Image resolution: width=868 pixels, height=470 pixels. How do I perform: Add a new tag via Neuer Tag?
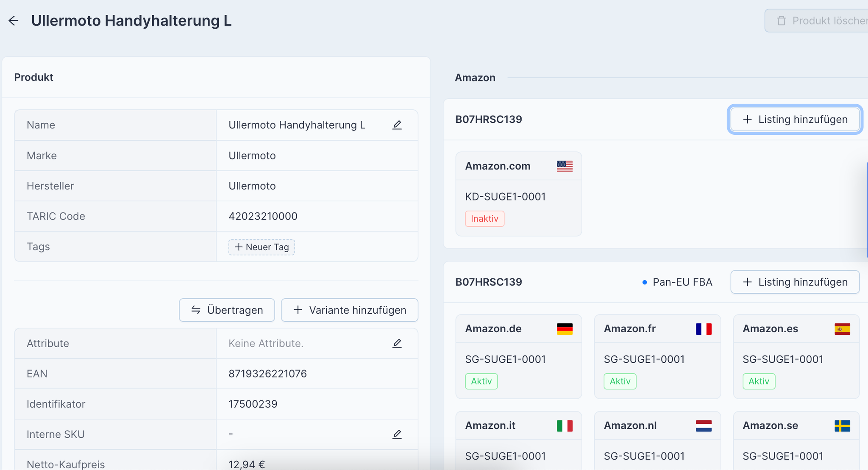(x=262, y=247)
